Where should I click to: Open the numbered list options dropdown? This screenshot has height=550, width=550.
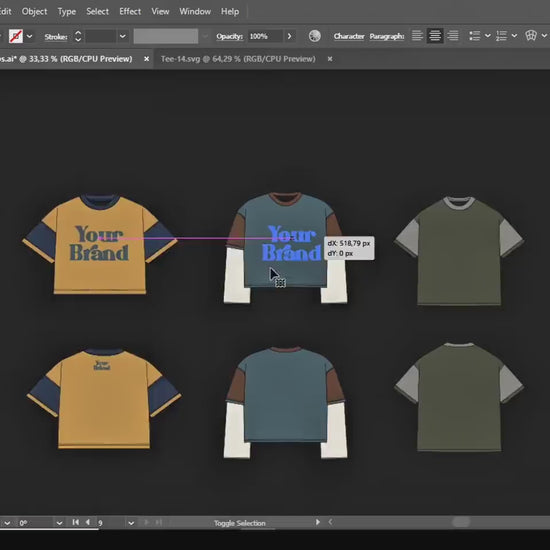tap(514, 36)
